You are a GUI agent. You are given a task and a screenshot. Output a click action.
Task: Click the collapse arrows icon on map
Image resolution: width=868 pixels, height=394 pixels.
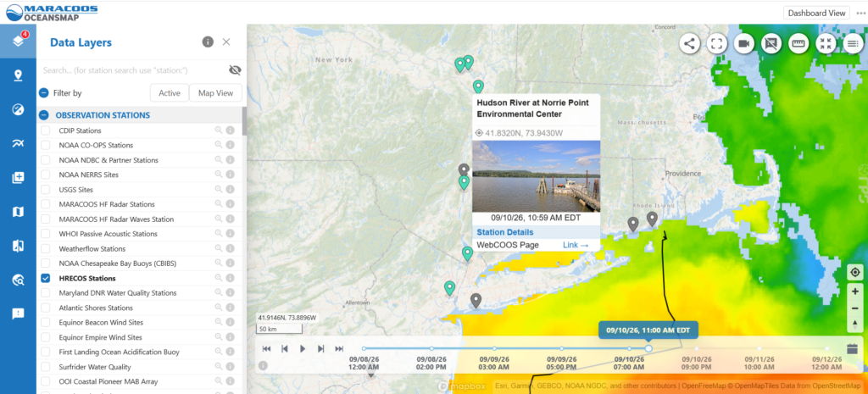pos(826,44)
